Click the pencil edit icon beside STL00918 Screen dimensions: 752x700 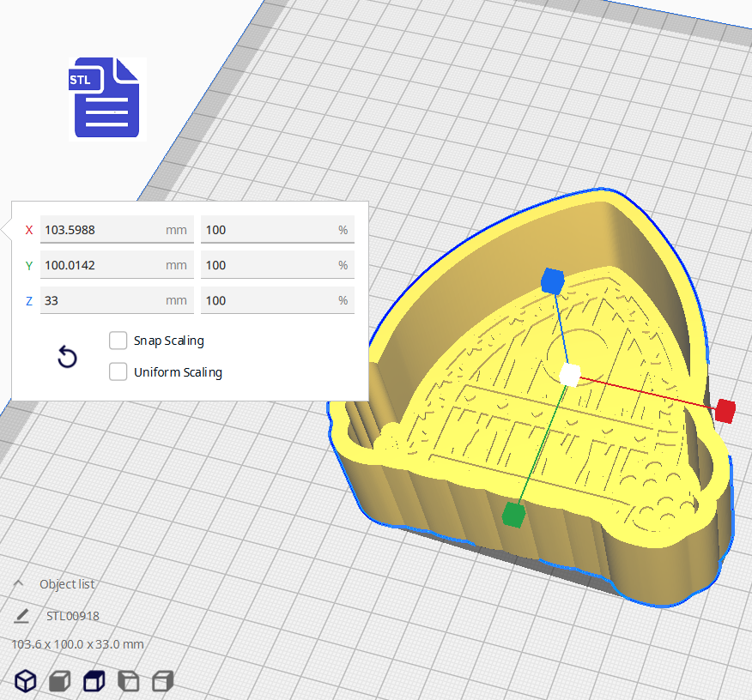click(21, 616)
